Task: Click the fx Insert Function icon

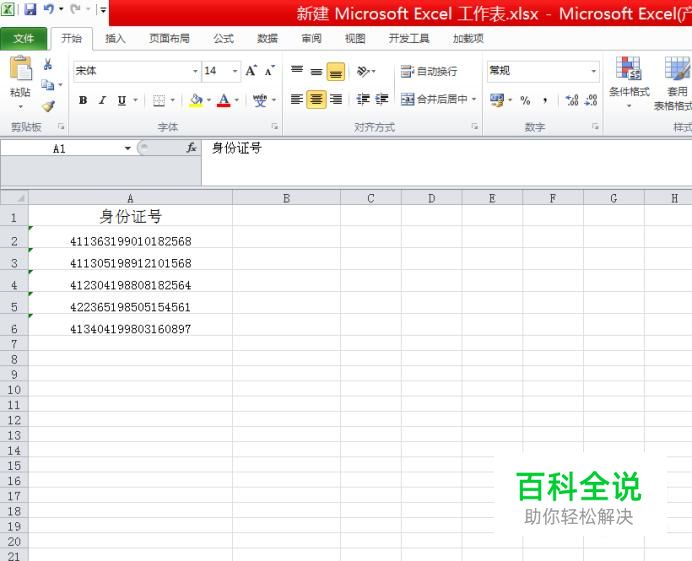Action: click(191, 148)
